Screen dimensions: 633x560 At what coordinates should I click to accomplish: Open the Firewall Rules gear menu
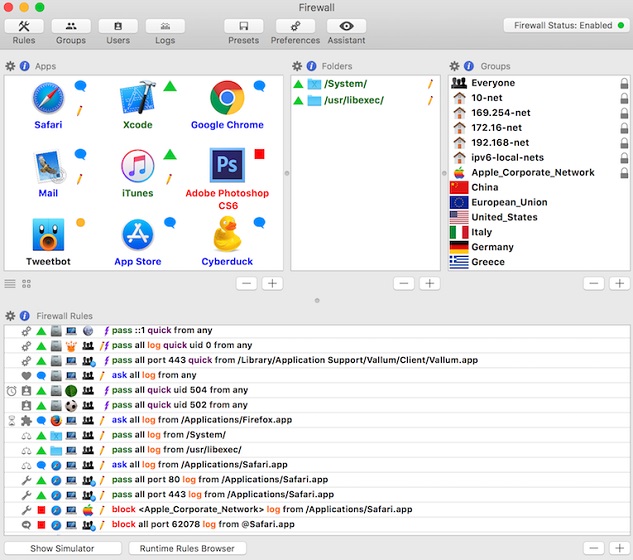(x=10, y=316)
